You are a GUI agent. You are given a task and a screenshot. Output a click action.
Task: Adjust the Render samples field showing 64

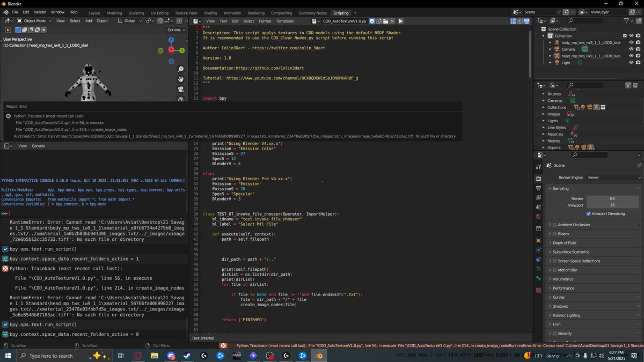click(612, 198)
